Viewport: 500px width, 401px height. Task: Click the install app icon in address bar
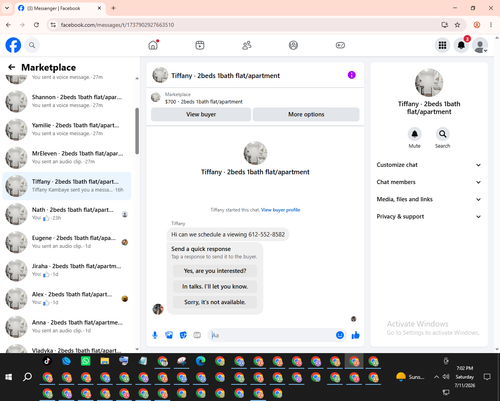[444, 25]
